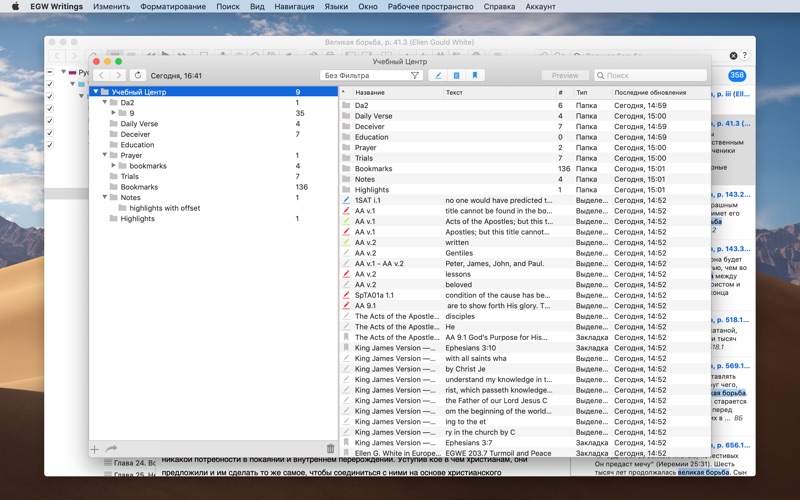
Task: Click the folder icon beside Deceiver in the tree
Action: (x=114, y=134)
